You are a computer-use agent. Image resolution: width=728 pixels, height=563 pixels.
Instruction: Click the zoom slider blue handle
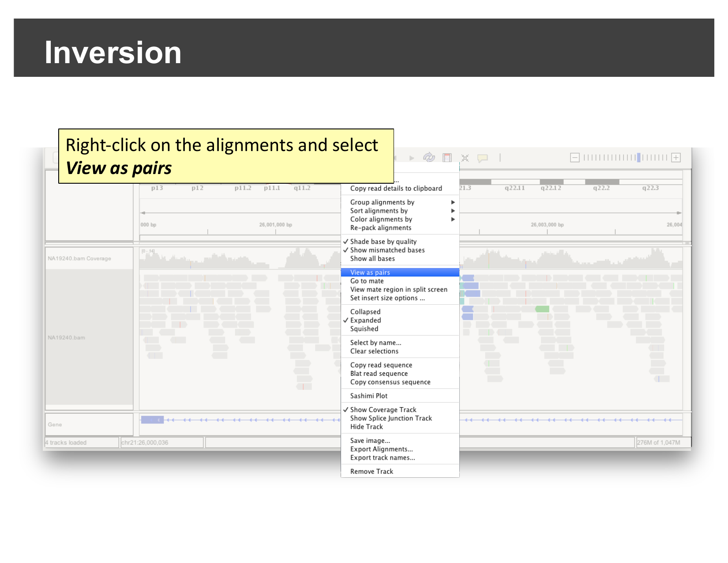coord(638,158)
